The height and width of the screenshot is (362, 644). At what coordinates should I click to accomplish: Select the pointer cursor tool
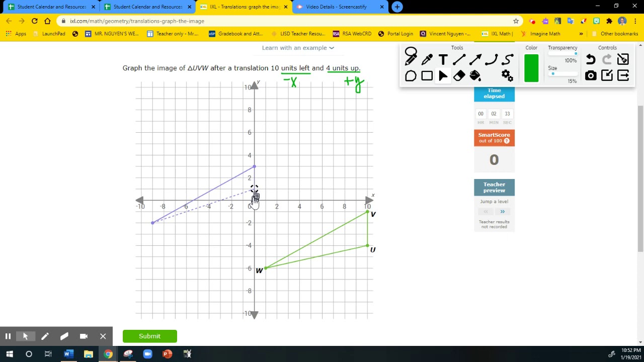[443, 76]
